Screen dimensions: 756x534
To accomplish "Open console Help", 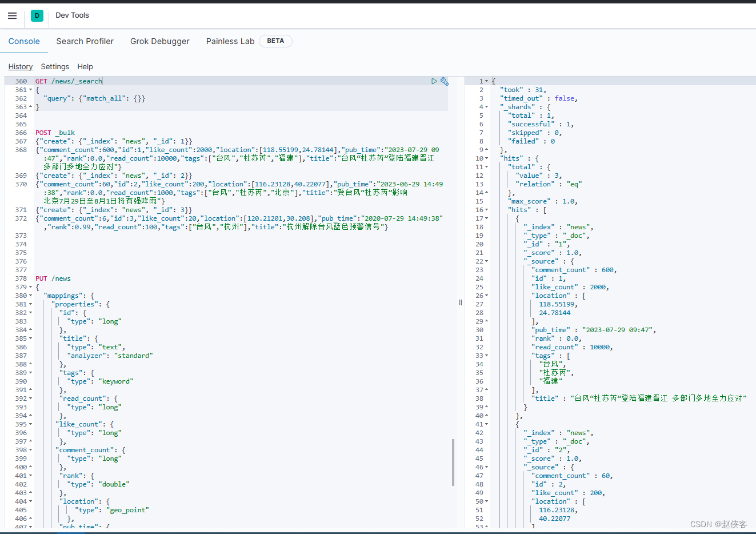I will pyautogui.click(x=85, y=67).
